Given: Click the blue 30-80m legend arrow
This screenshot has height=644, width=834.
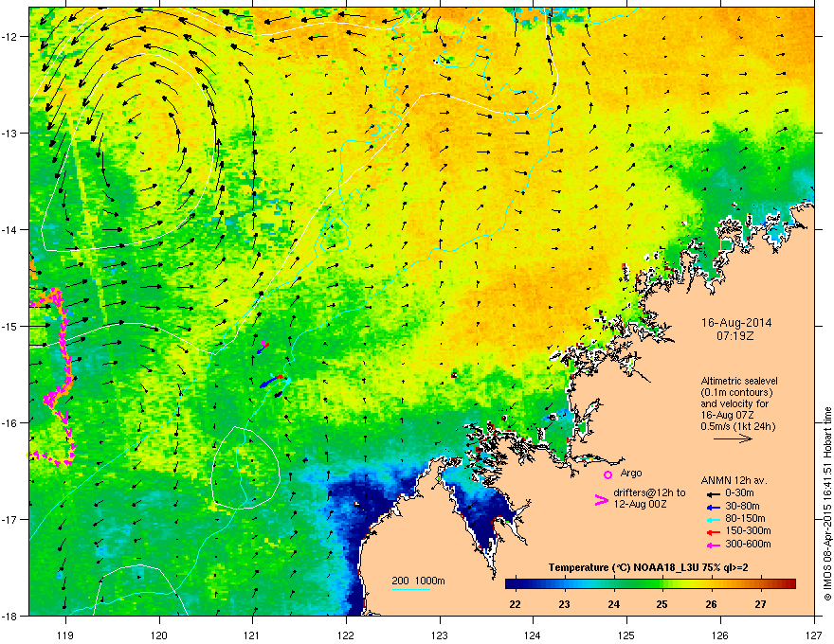Looking at the screenshot, I should click(x=713, y=508).
